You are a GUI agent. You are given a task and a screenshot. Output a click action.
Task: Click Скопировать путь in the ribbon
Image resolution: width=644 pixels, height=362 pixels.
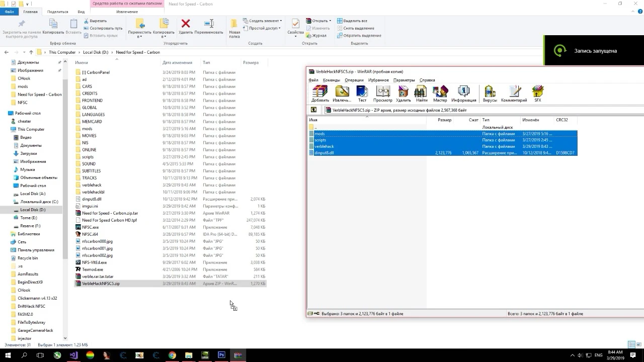[105, 28]
